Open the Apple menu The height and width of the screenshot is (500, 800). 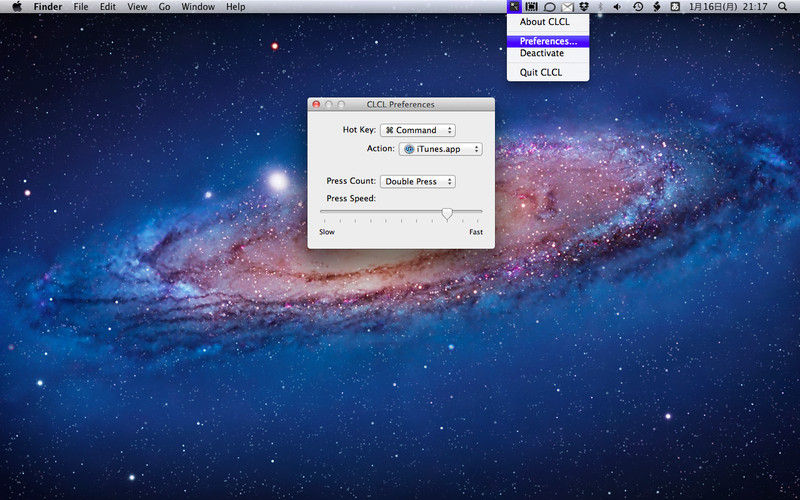[16, 7]
